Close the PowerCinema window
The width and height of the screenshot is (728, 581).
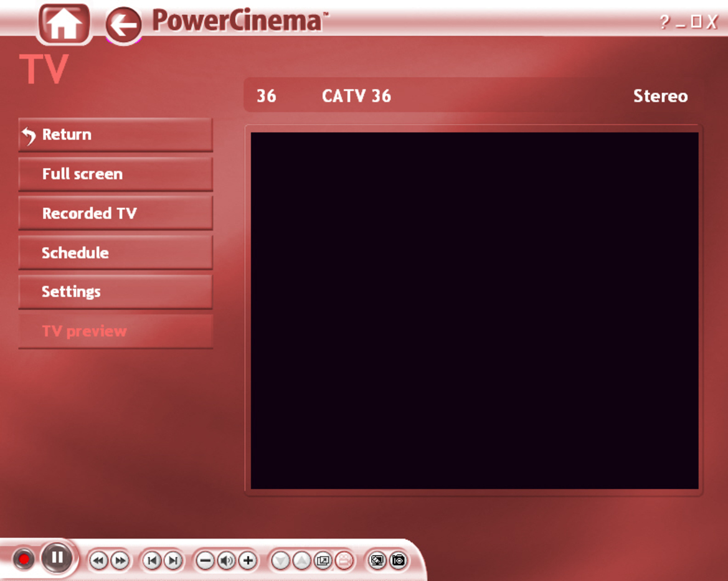click(x=712, y=21)
